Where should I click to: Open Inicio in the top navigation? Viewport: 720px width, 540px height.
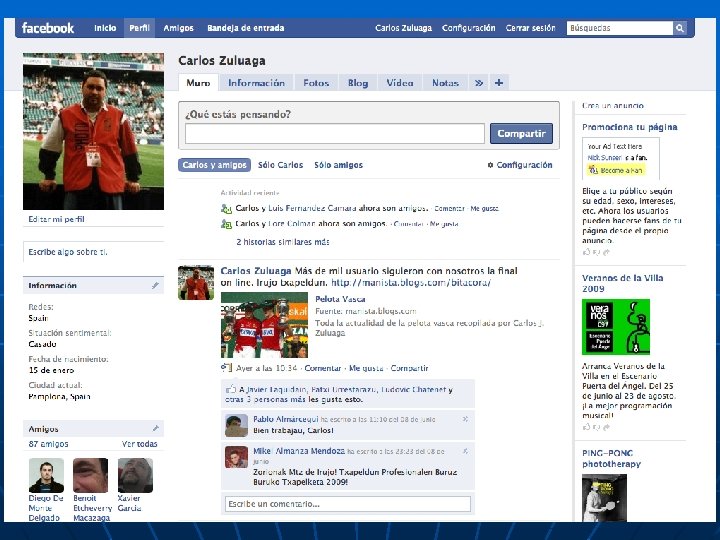coord(105,28)
